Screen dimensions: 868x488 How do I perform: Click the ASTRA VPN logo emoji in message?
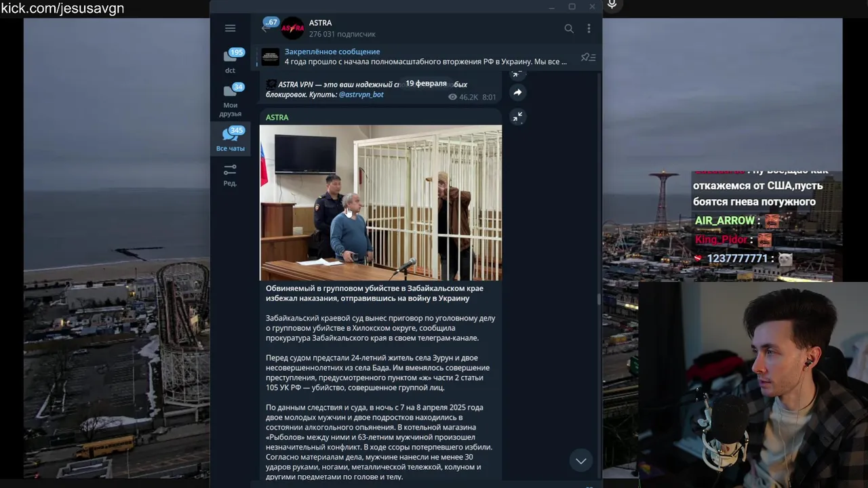click(x=271, y=85)
